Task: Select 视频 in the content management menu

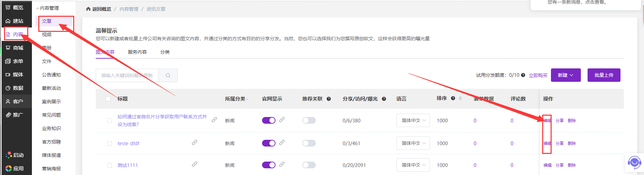Action: (47, 35)
